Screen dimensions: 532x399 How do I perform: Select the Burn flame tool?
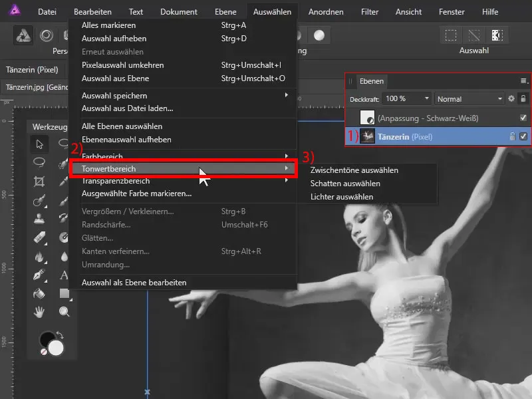39,257
